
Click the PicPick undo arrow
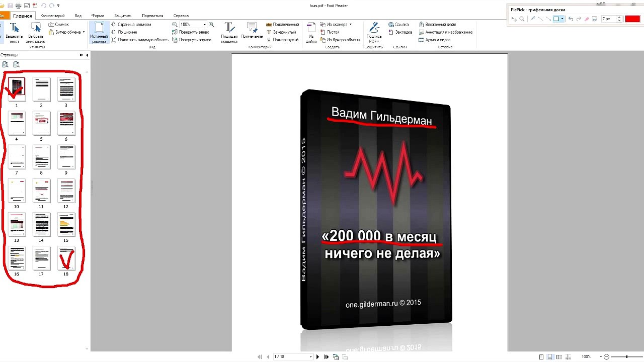coord(571,19)
